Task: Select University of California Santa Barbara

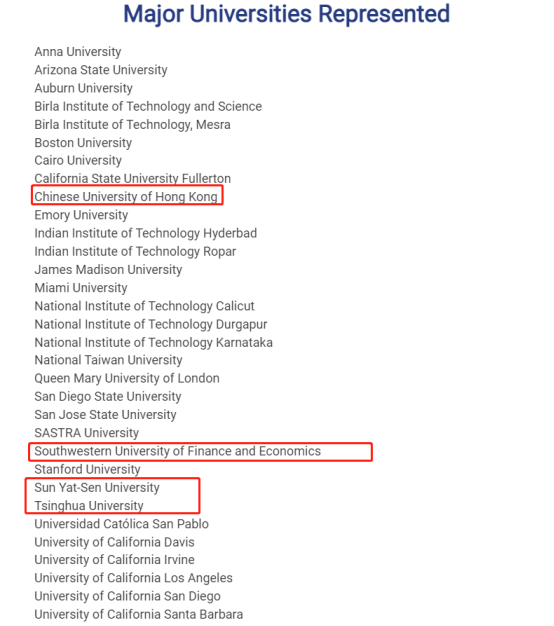Action: (x=138, y=614)
